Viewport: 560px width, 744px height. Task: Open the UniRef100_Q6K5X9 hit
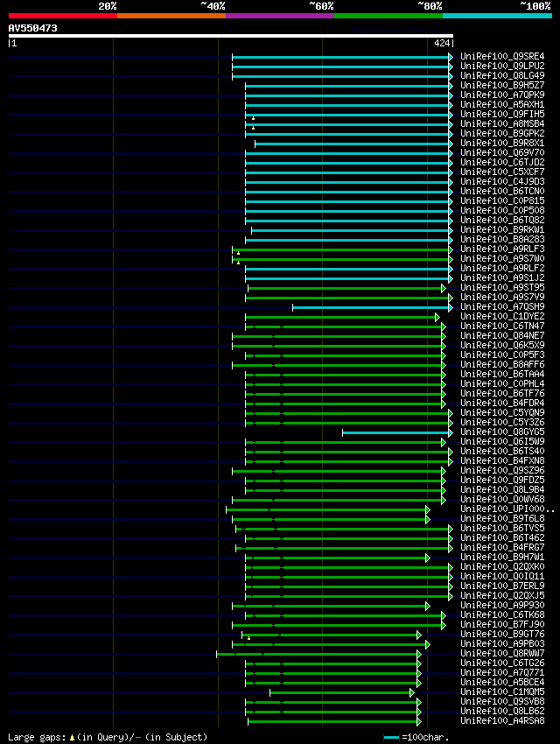click(x=502, y=346)
